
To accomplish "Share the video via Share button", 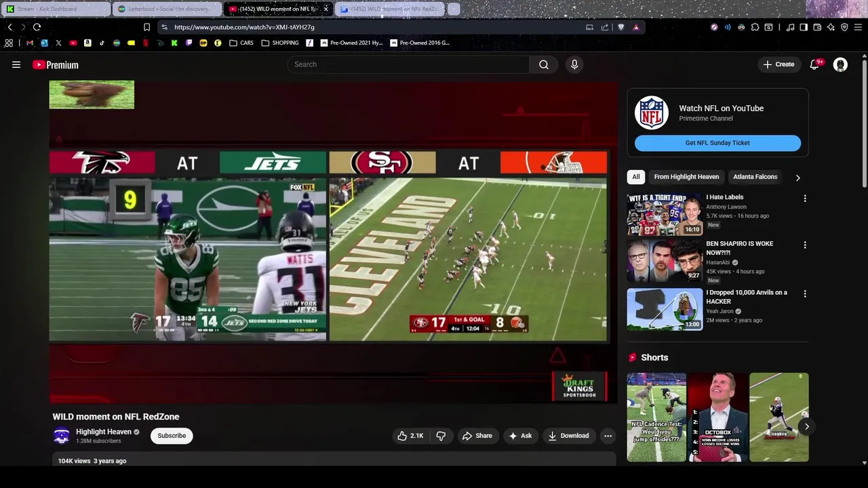I will point(477,436).
